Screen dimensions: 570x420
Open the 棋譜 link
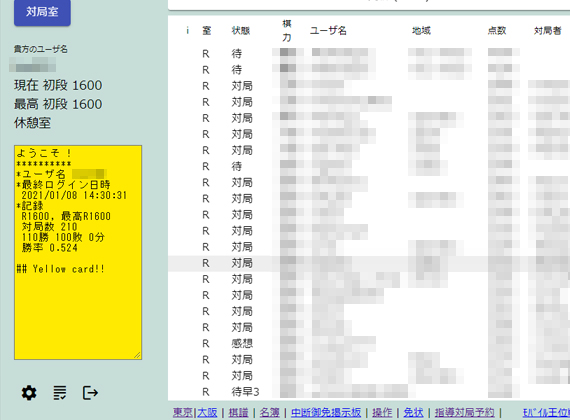click(x=238, y=412)
